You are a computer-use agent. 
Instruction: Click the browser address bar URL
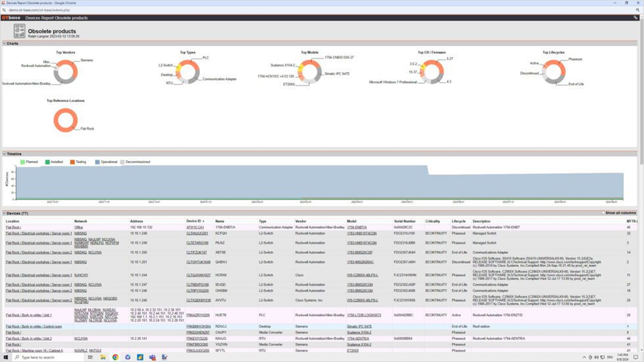39,10
